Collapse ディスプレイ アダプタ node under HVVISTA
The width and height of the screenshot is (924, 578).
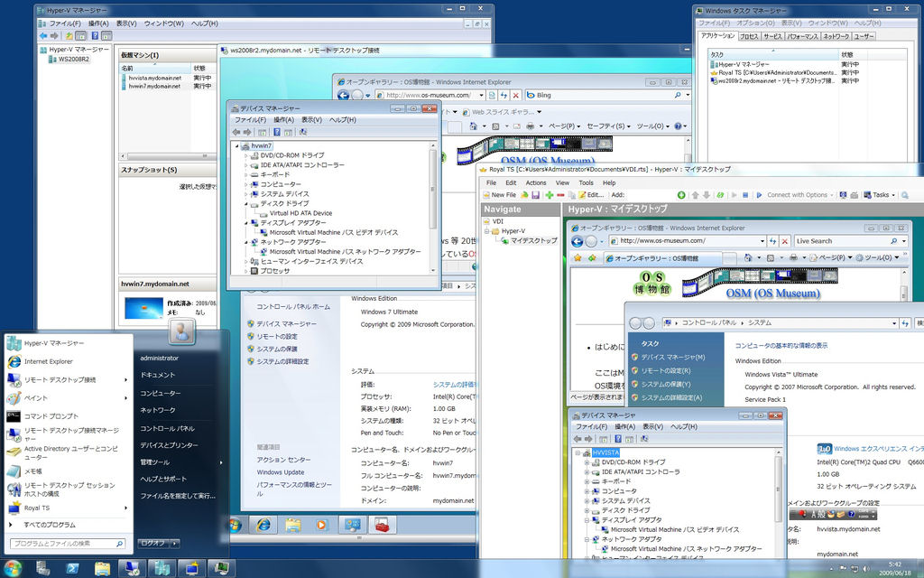pyautogui.click(x=587, y=520)
